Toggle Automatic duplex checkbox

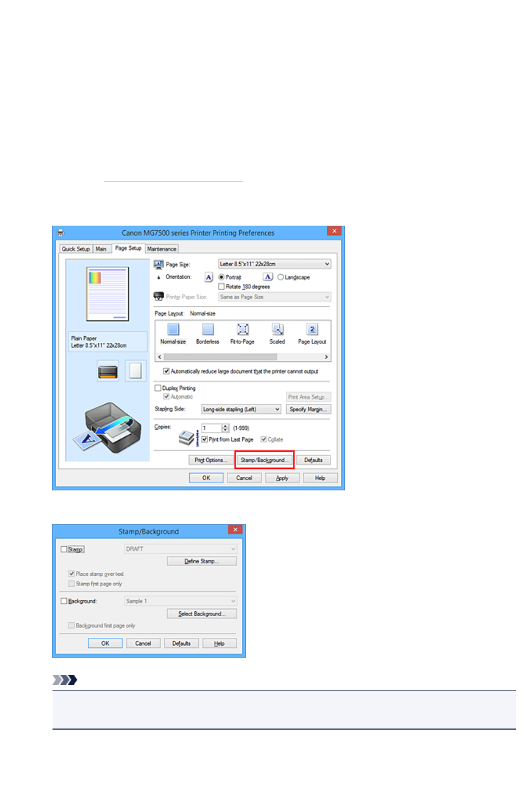click(x=166, y=397)
